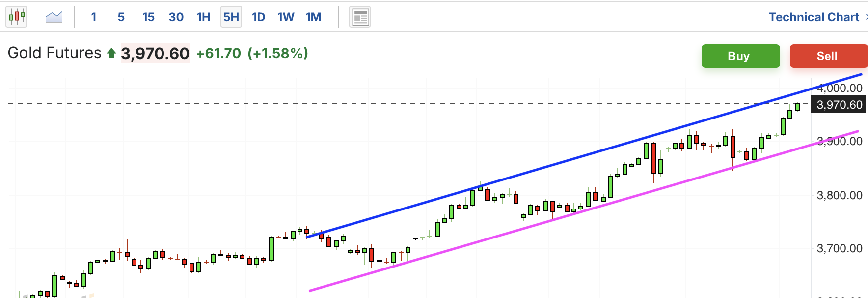Select the magenta lower trendline
Screen dimensions: 868x298
click(x=584, y=211)
